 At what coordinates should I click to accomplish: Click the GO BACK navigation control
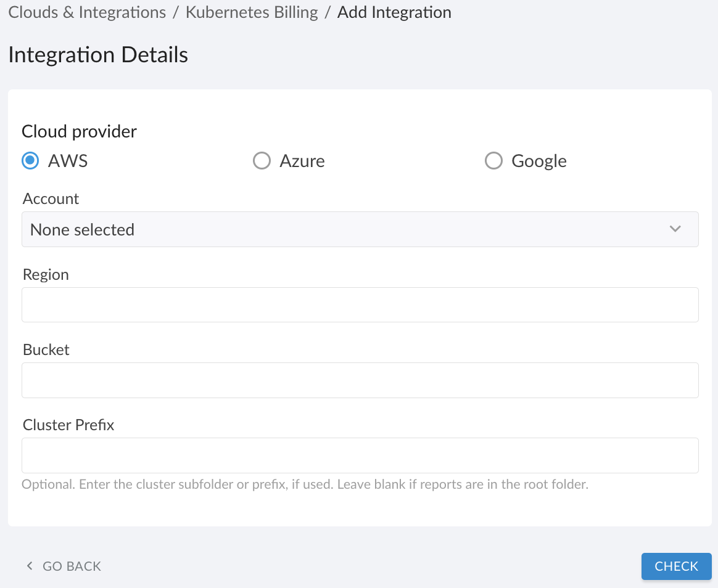point(62,565)
